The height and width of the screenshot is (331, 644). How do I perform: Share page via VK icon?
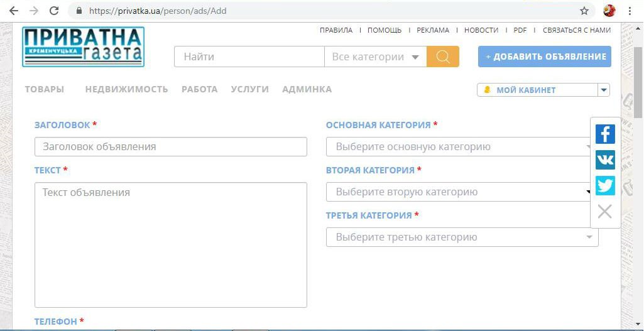605,160
